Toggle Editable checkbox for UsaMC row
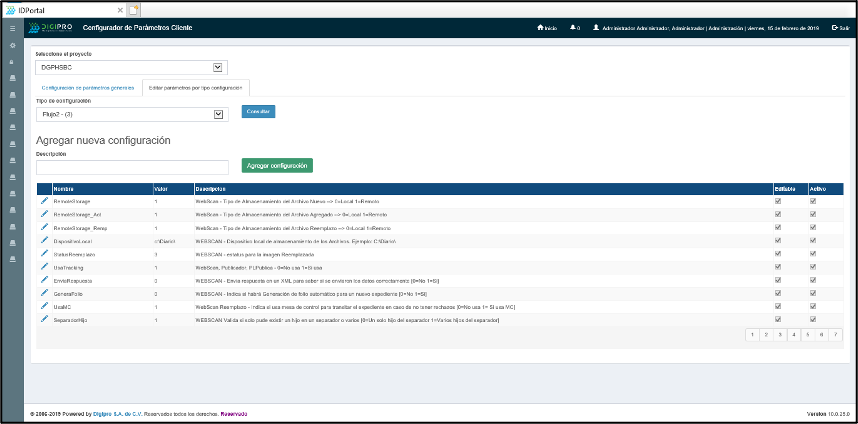Image resolution: width=858 pixels, height=424 pixels. pyautogui.click(x=778, y=306)
